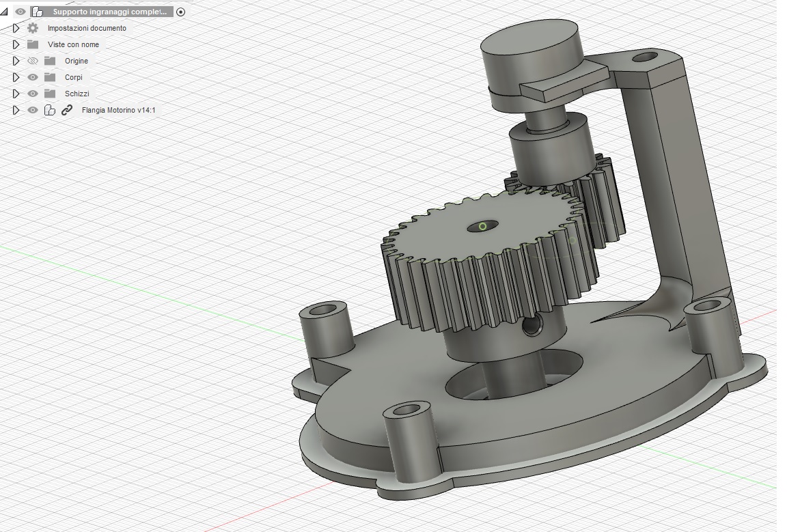Activate the Supporto ingranaggi component radio button
787x532 pixels.
tap(180, 12)
